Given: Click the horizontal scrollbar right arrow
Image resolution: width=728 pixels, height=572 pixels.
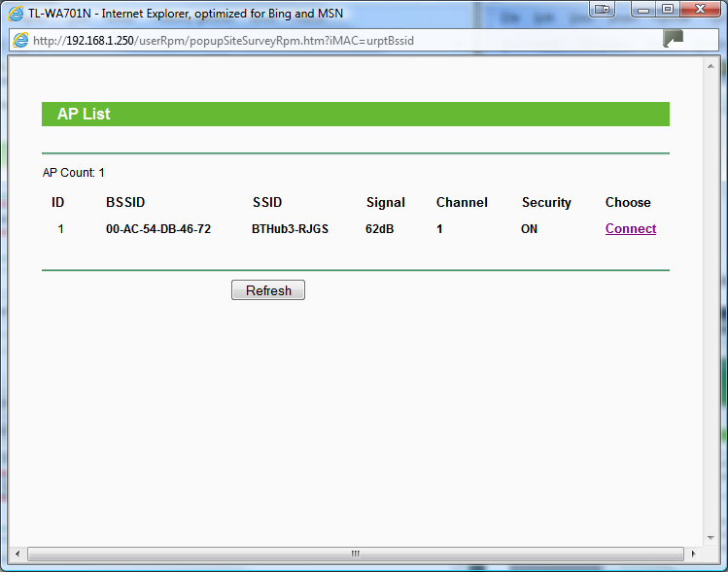Looking at the screenshot, I should (694, 554).
